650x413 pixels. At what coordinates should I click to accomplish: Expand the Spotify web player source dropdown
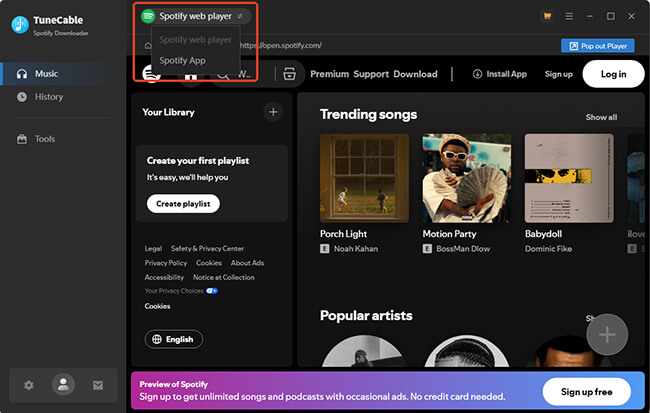coord(196,16)
